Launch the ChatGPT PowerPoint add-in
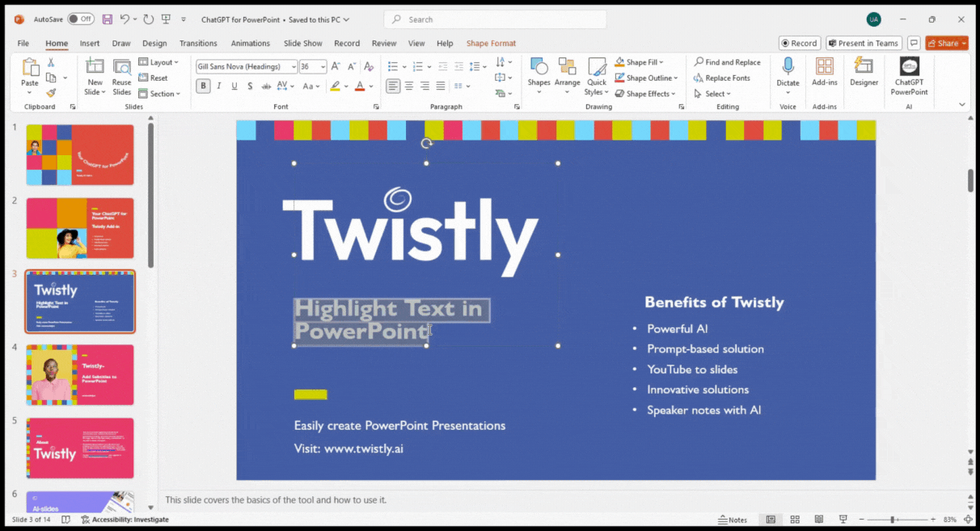The width and height of the screenshot is (980, 531). pyautogui.click(x=910, y=77)
